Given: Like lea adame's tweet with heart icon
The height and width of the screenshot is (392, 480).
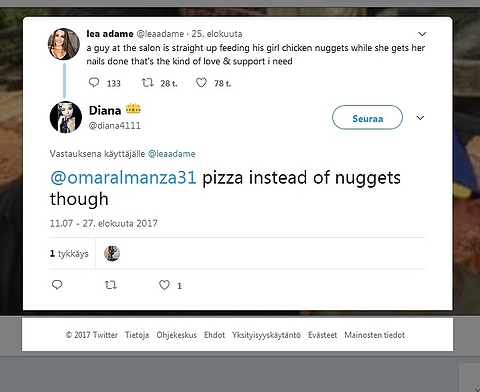Looking at the screenshot, I should pyautogui.click(x=201, y=82).
